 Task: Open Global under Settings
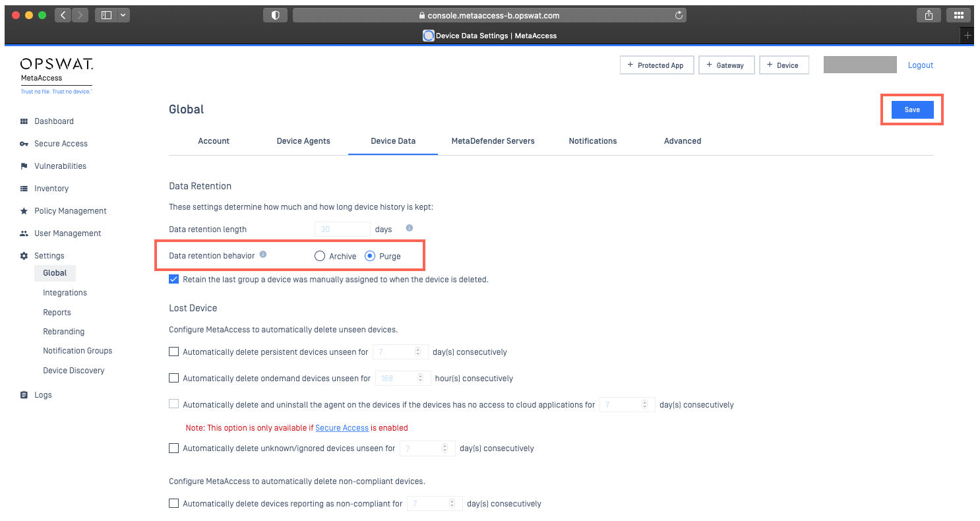pyautogui.click(x=55, y=273)
